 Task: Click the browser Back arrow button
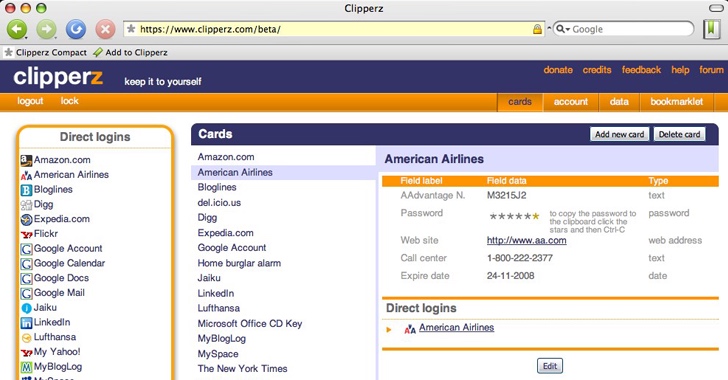17,29
